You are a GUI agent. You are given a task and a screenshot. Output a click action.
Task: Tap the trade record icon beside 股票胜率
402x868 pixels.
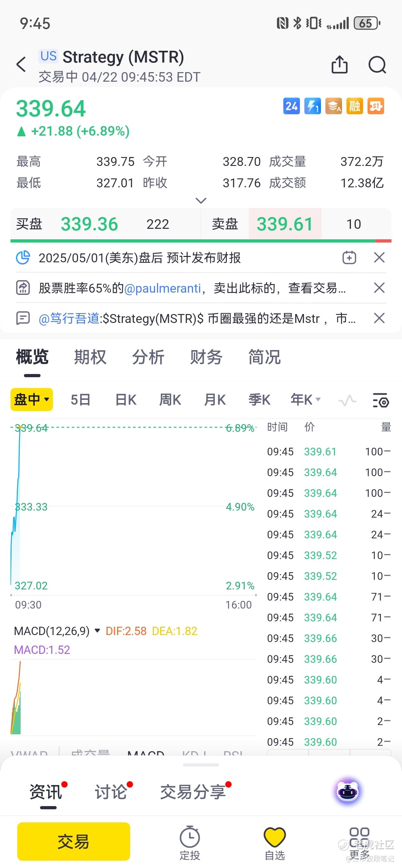pyautogui.click(x=23, y=288)
